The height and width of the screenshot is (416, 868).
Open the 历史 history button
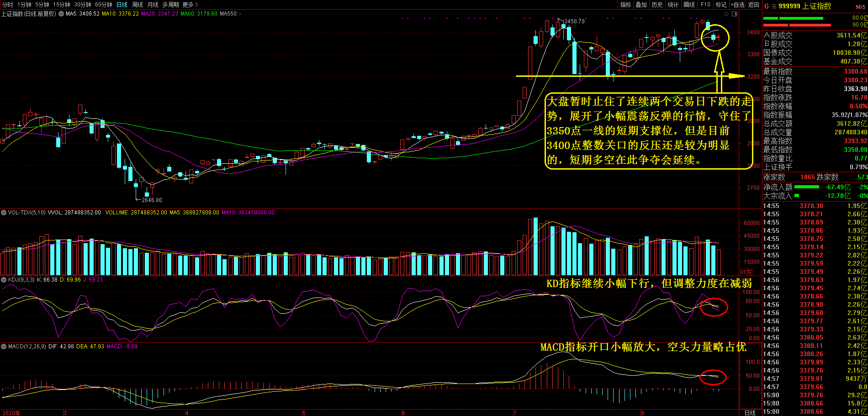(x=657, y=5)
